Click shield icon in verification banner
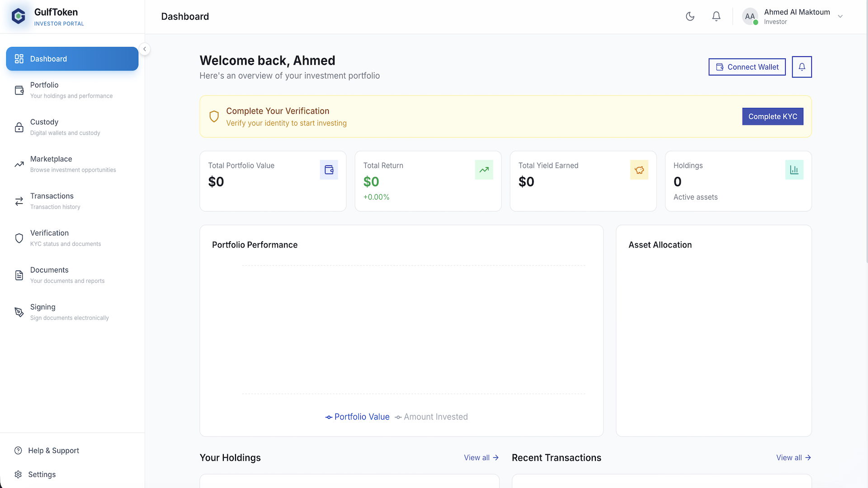This screenshot has height=488, width=868. pyautogui.click(x=214, y=117)
